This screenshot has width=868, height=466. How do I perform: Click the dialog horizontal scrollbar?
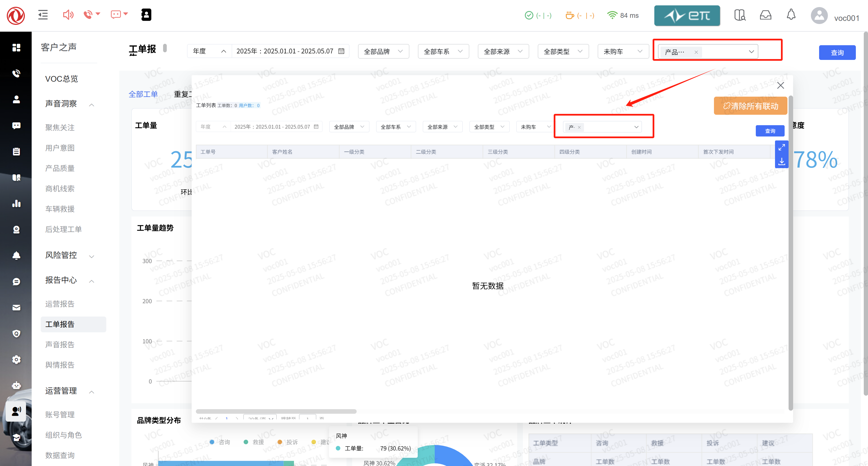(x=276, y=411)
